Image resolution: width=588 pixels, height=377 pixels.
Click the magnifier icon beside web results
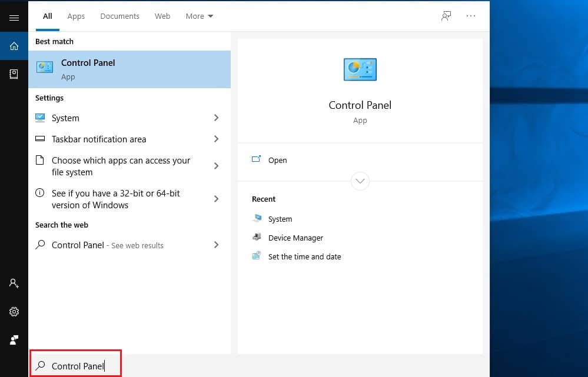(x=40, y=245)
